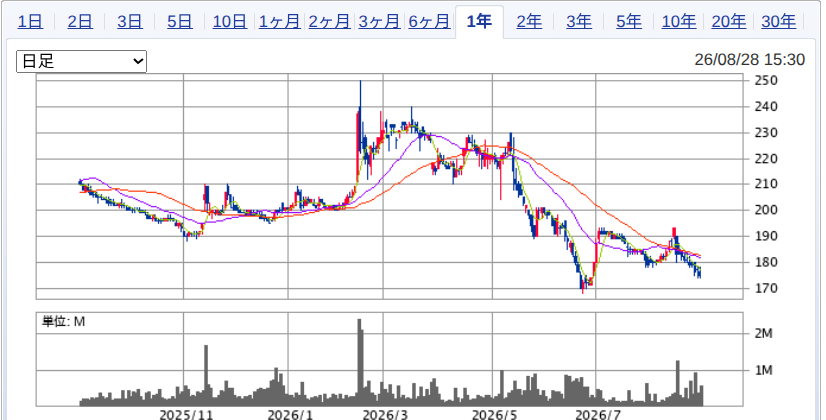The width and height of the screenshot is (826, 420).
Task: Open the 6ヶ月 range chart
Action: pyautogui.click(x=429, y=22)
